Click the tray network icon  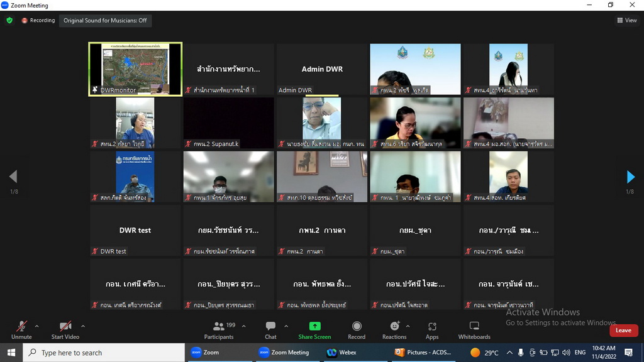point(555,353)
